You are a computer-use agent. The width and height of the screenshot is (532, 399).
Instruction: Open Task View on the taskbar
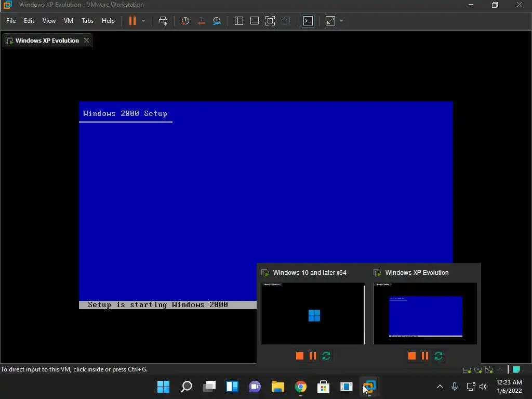[x=209, y=387]
